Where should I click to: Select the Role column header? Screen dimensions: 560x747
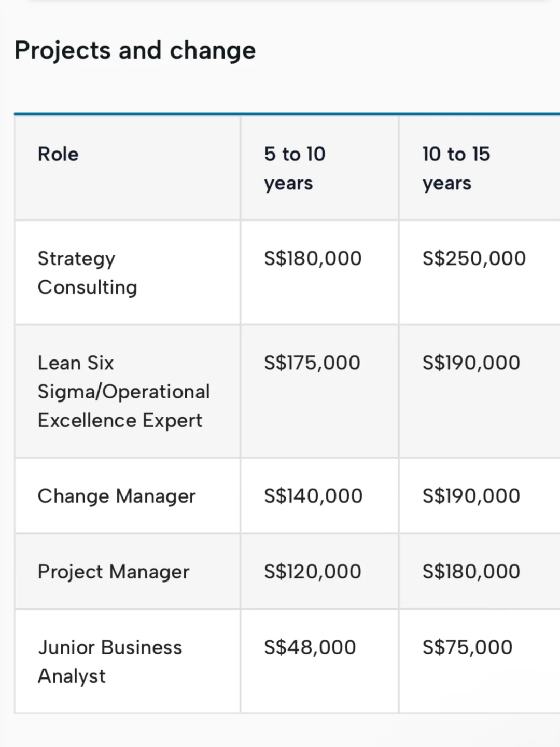coord(58,154)
